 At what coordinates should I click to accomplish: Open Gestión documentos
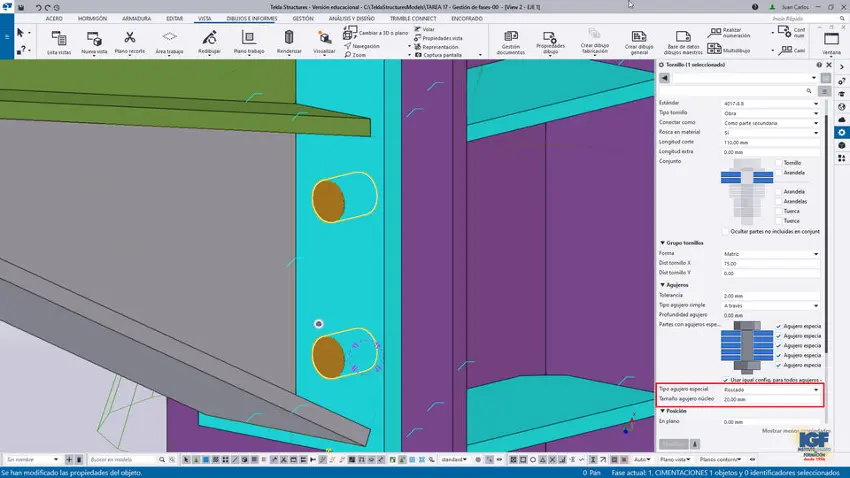pyautogui.click(x=510, y=40)
